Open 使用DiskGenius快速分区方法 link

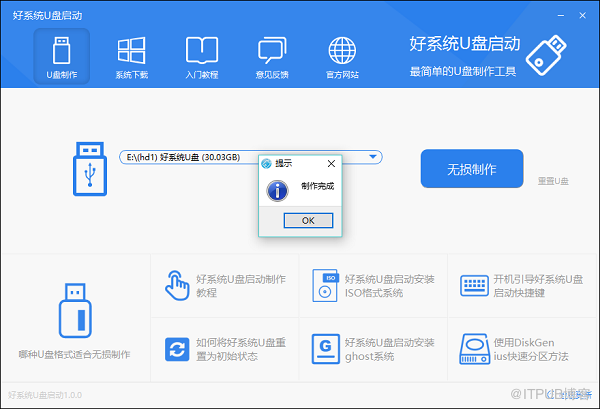click(531, 349)
